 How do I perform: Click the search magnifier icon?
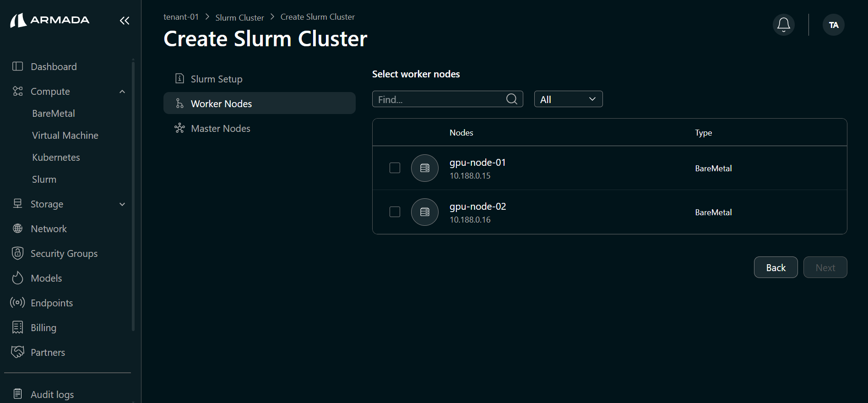[512, 99]
